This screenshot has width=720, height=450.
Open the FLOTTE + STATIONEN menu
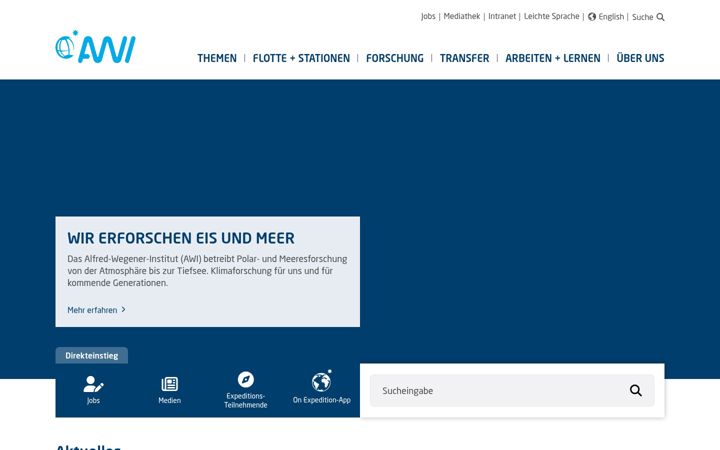click(301, 58)
